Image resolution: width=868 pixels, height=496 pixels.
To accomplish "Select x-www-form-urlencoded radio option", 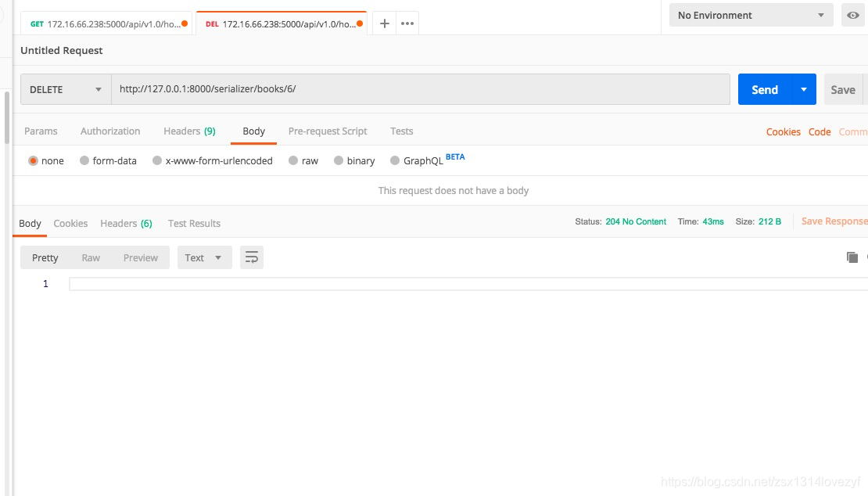I will (157, 160).
